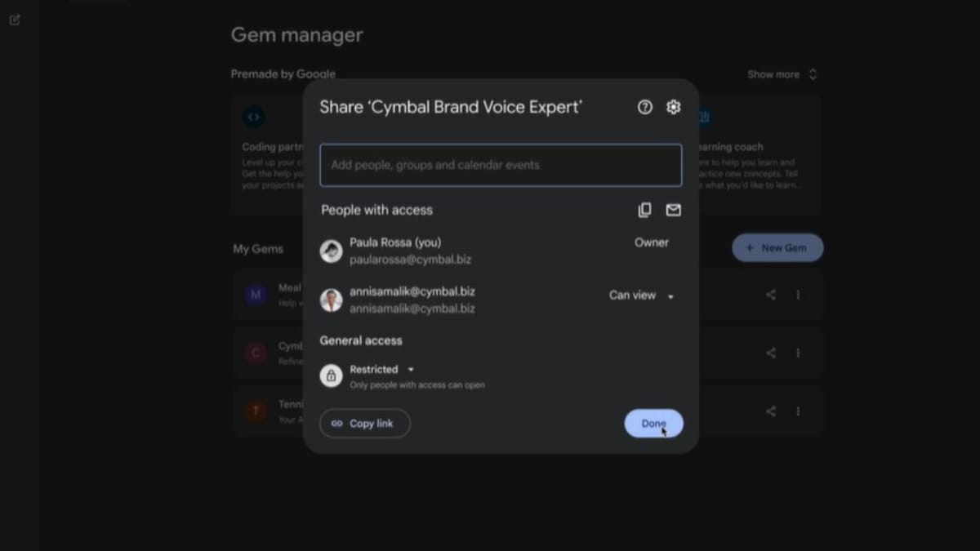The height and width of the screenshot is (551, 980).
Task: Expand 'Show more' premade gems
Action: point(782,74)
